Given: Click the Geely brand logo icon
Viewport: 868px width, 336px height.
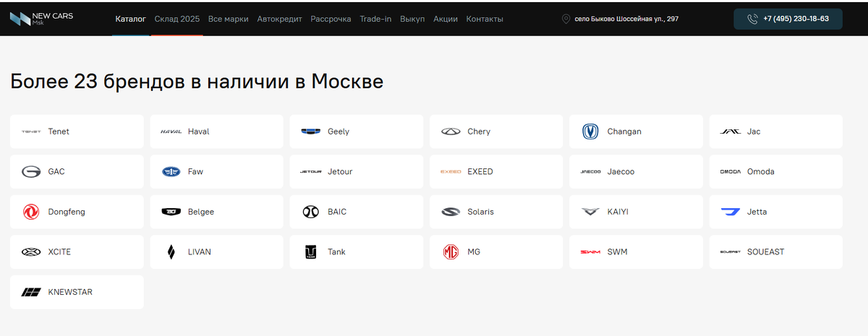Looking at the screenshot, I should 311,132.
